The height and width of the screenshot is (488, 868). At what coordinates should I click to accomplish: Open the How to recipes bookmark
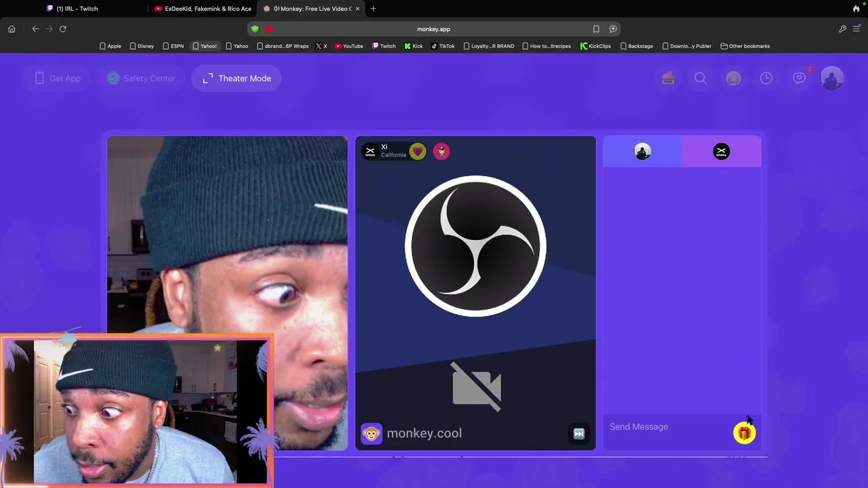(x=547, y=46)
